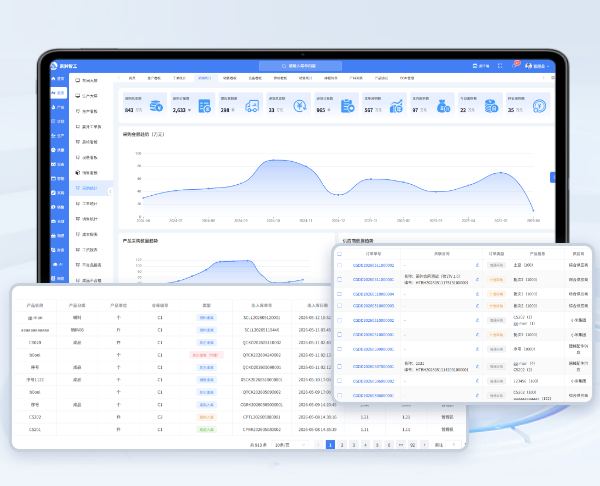Click the user avatar icon in the top bar
The image size is (600, 486).
click(x=529, y=66)
